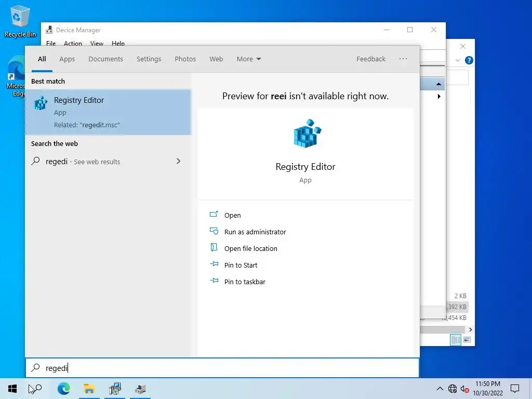Click the large Registry Editor preview icon
This screenshot has height=399, width=532.
(307, 134)
